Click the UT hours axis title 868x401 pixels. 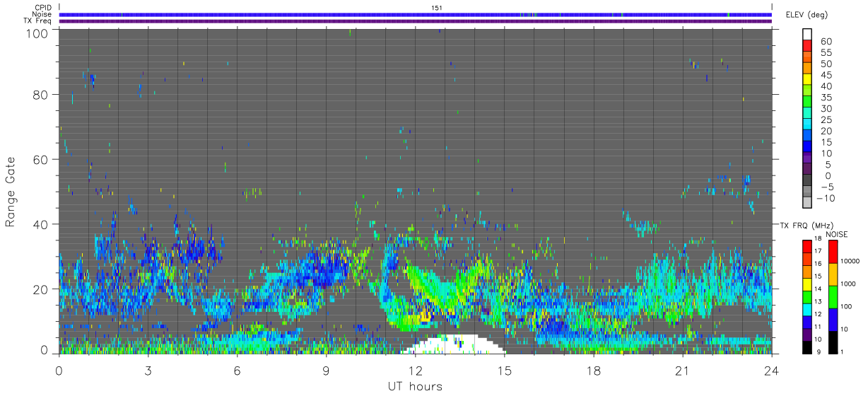click(x=414, y=386)
